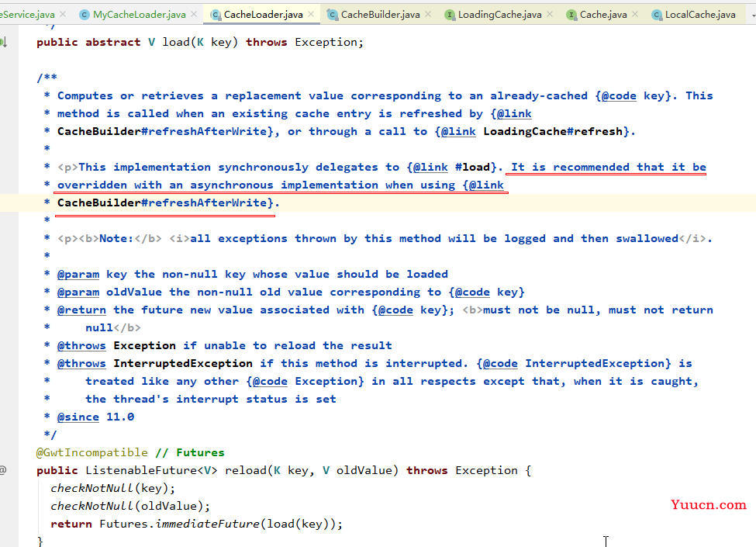Click the '// Futures' line comment
The image size is (756, 547).
coord(190,452)
